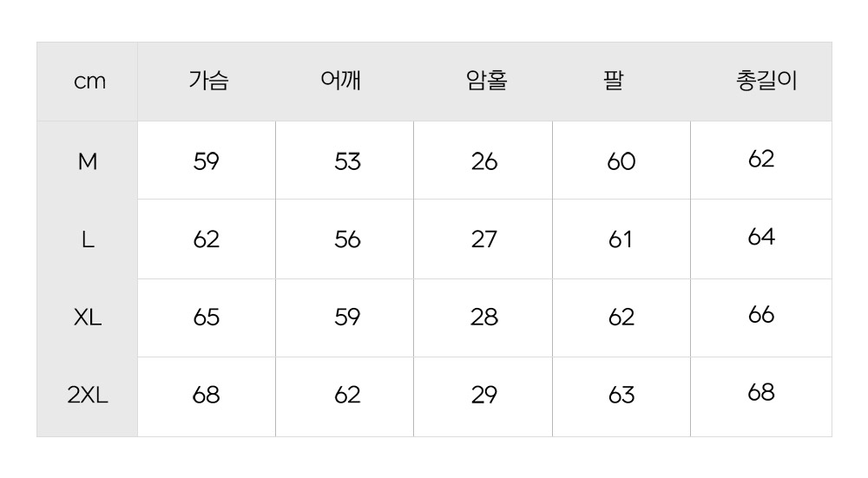Image resolution: width=868 pixels, height=478 pixels.
Task: Click M chest value 59
Action: (x=207, y=161)
